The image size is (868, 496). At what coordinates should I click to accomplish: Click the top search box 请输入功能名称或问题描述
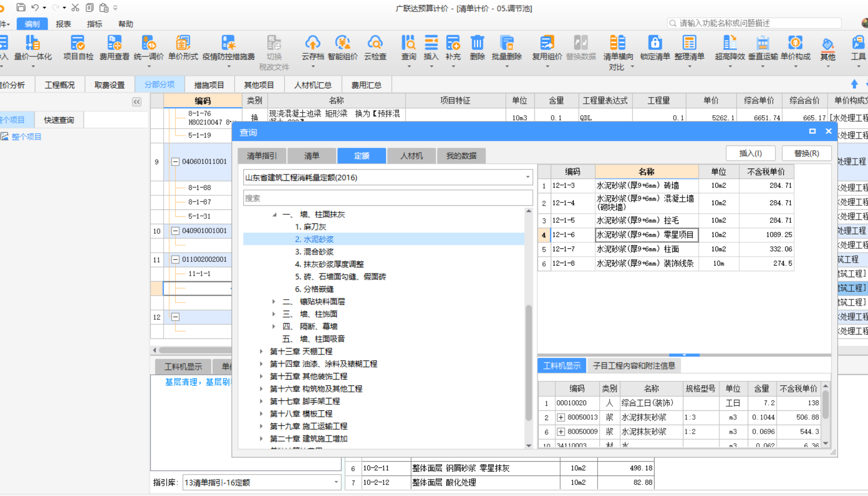tap(754, 23)
